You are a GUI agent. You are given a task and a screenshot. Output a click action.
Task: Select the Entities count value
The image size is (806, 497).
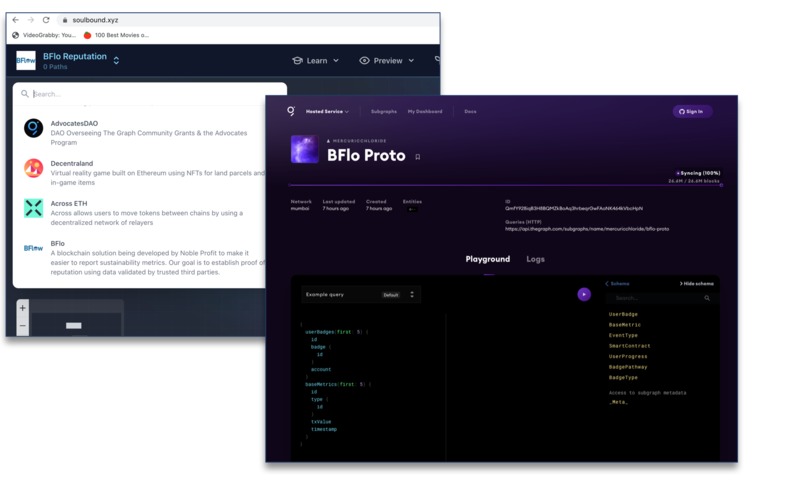(x=412, y=209)
